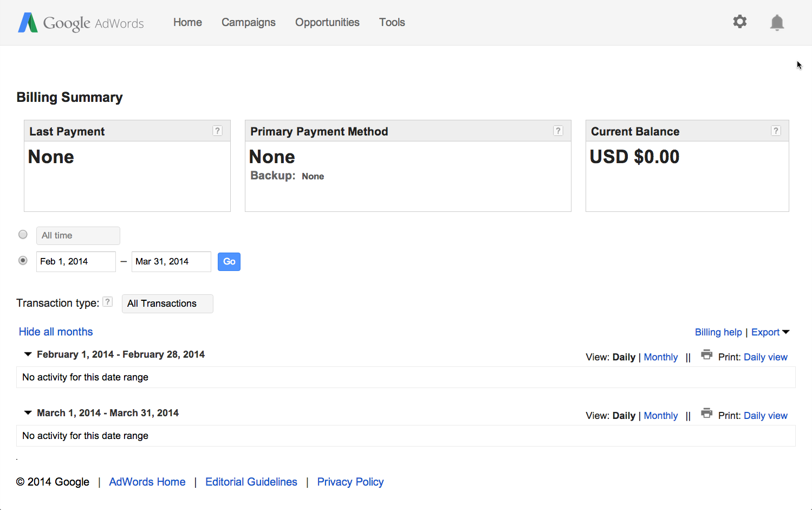
Task: Open the Export dropdown menu
Action: pos(770,332)
